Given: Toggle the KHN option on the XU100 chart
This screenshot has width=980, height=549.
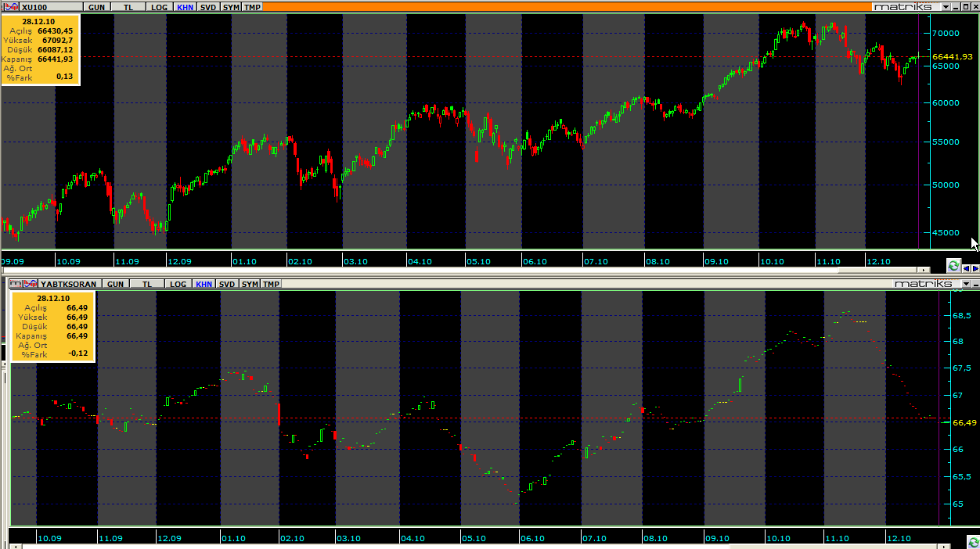Looking at the screenshot, I should click(x=185, y=7).
